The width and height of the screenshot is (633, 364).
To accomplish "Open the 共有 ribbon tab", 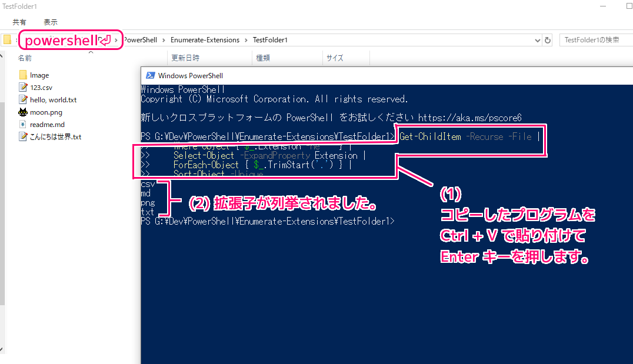I will pos(19,22).
